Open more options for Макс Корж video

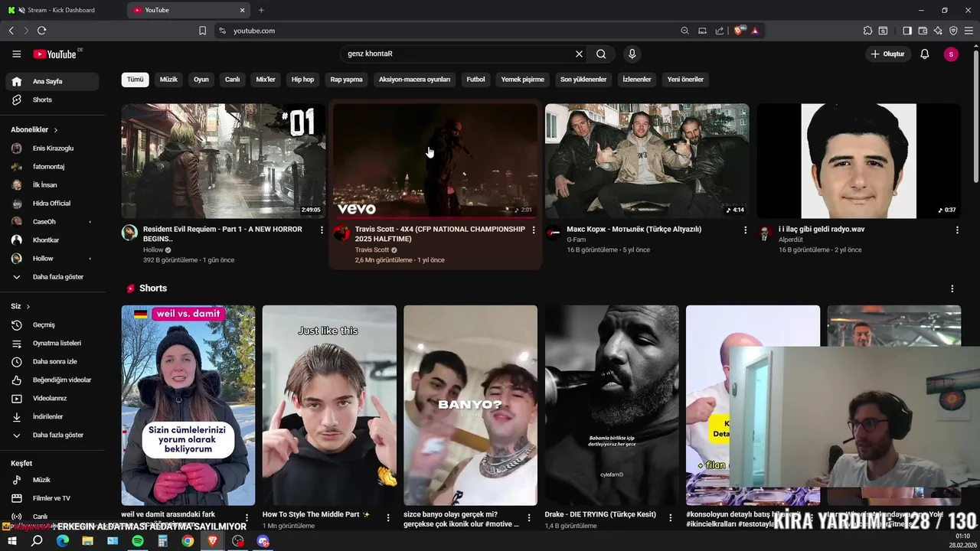[x=746, y=230]
